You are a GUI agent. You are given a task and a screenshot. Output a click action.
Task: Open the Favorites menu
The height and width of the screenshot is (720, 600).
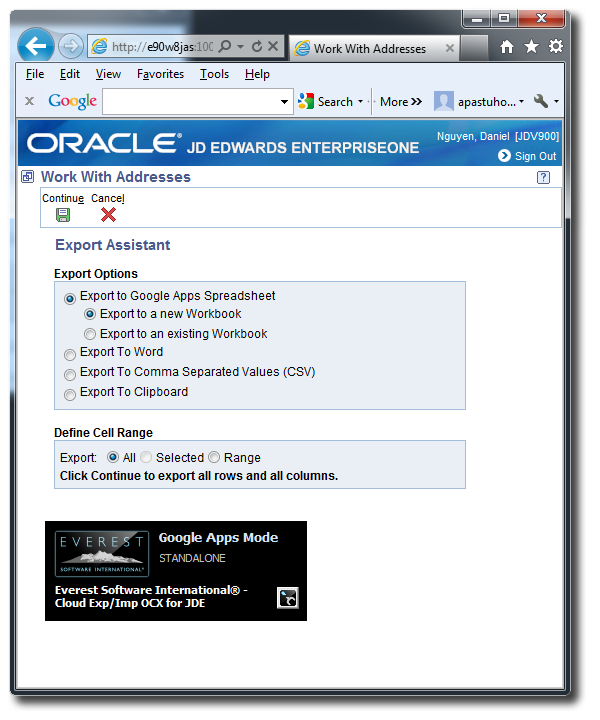(x=160, y=74)
